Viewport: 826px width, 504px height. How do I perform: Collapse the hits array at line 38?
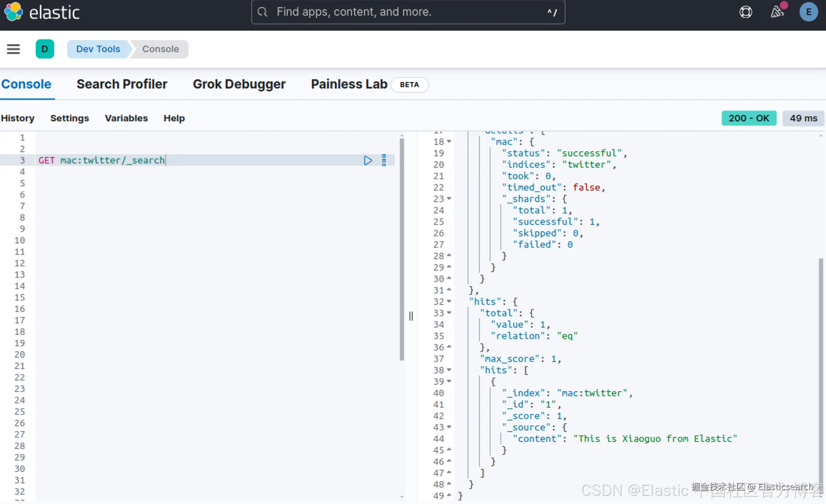[x=449, y=370]
